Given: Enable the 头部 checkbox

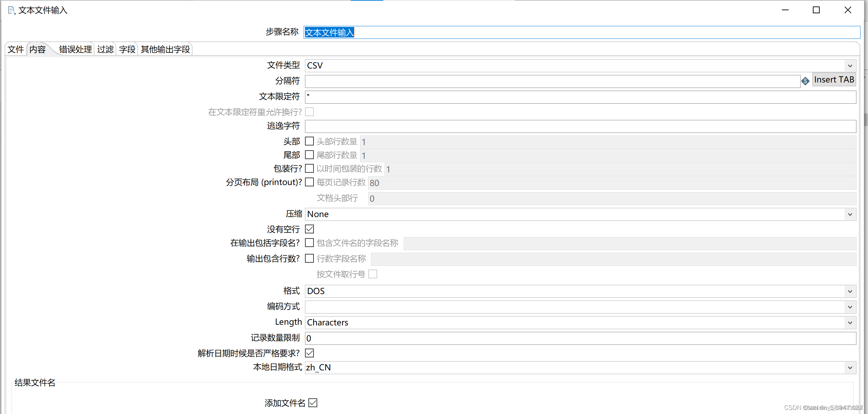Looking at the screenshot, I should click(x=309, y=141).
